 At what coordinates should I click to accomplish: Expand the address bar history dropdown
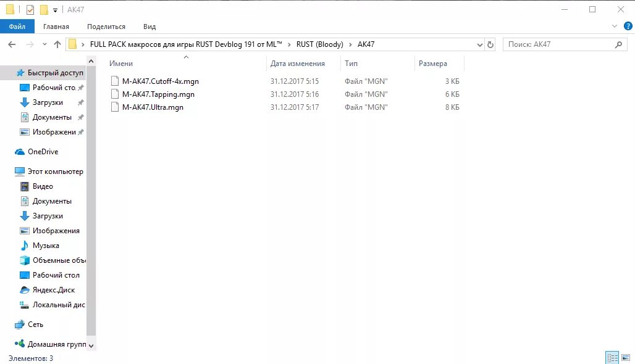coord(480,44)
